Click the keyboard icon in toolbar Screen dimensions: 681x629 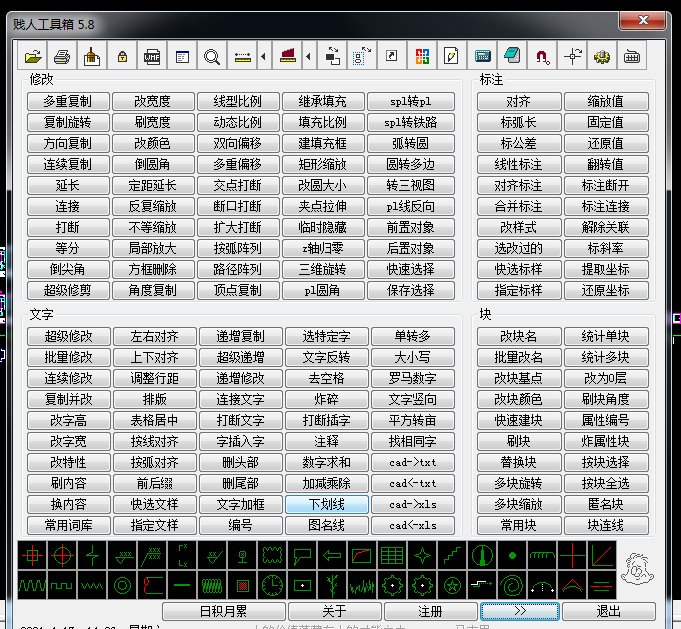point(631,56)
